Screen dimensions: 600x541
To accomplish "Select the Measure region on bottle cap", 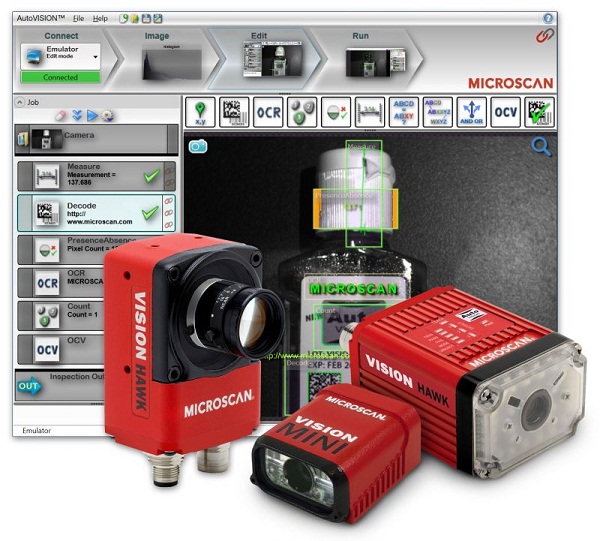I will pyautogui.click(x=364, y=194).
